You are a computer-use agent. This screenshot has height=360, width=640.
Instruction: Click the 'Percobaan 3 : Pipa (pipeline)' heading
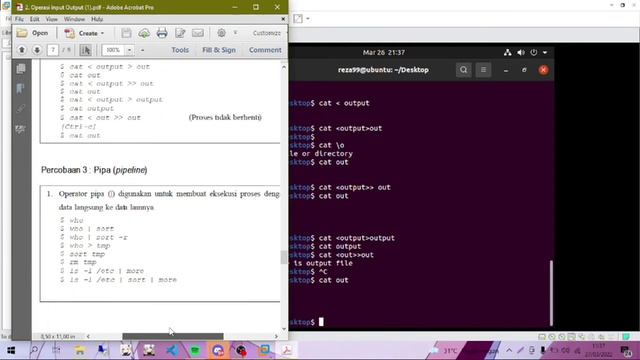(94, 170)
